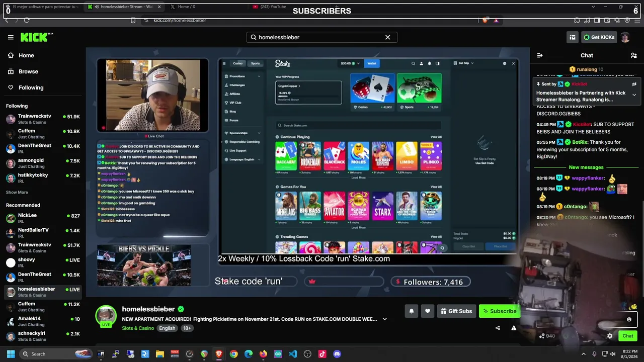Image resolution: width=644 pixels, height=362 pixels.
Task: Open Google Chrome from the taskbar
Action: click(233, 354)
